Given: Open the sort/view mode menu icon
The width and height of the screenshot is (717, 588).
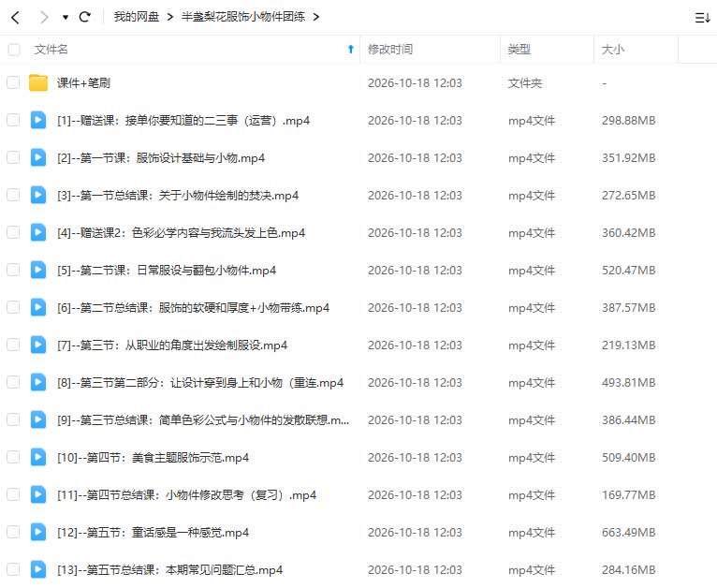Looking at the screenshot, I should click(x=702, y=18).
